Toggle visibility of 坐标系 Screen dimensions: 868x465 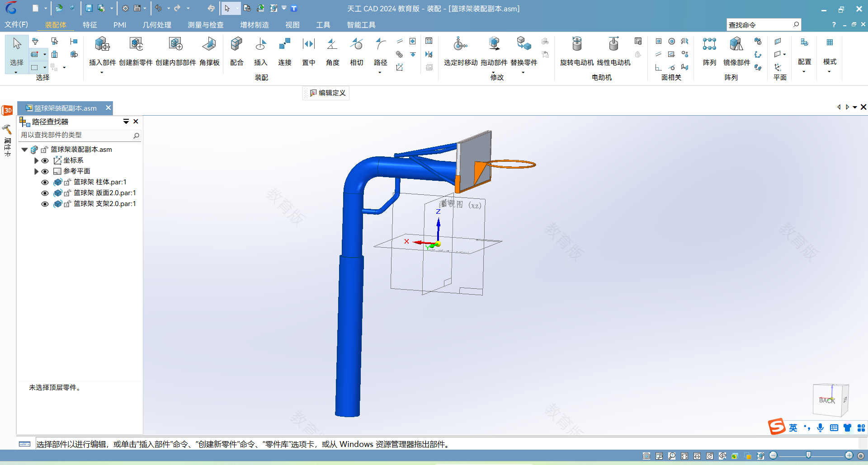(45, 160)
